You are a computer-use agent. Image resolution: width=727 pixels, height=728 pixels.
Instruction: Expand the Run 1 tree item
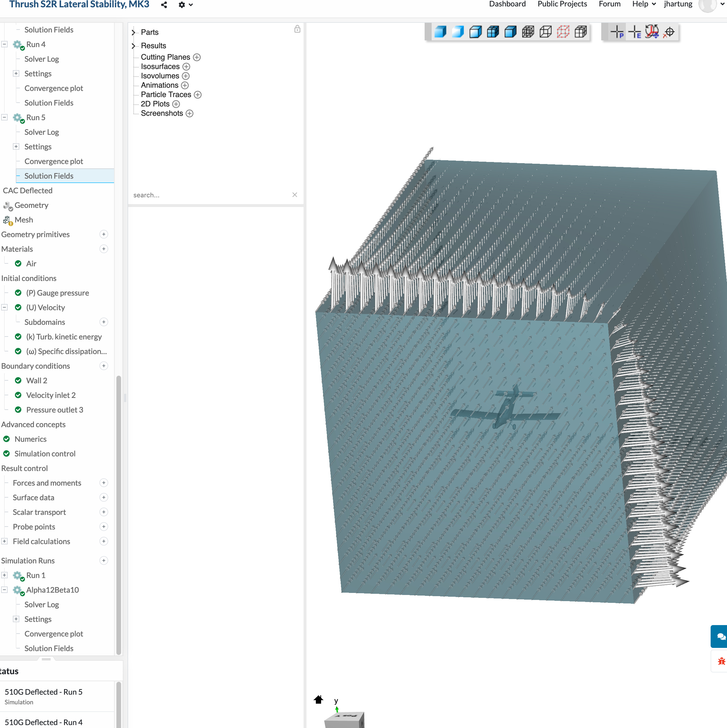tap(4, 575)
